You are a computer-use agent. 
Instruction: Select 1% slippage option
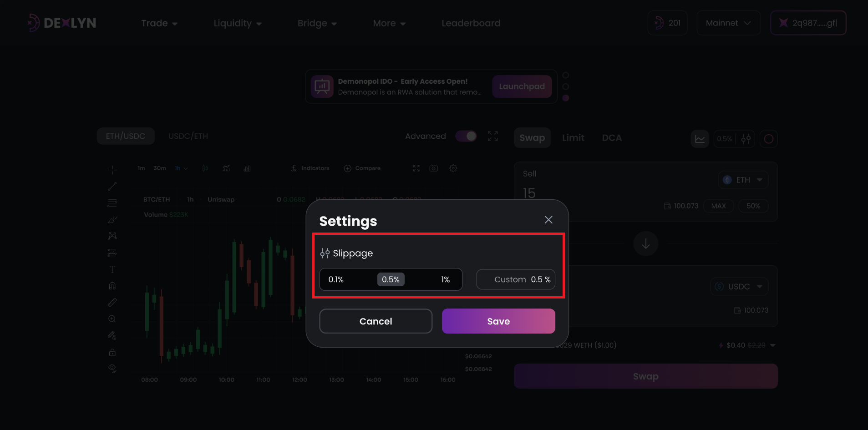click(445, 279)
